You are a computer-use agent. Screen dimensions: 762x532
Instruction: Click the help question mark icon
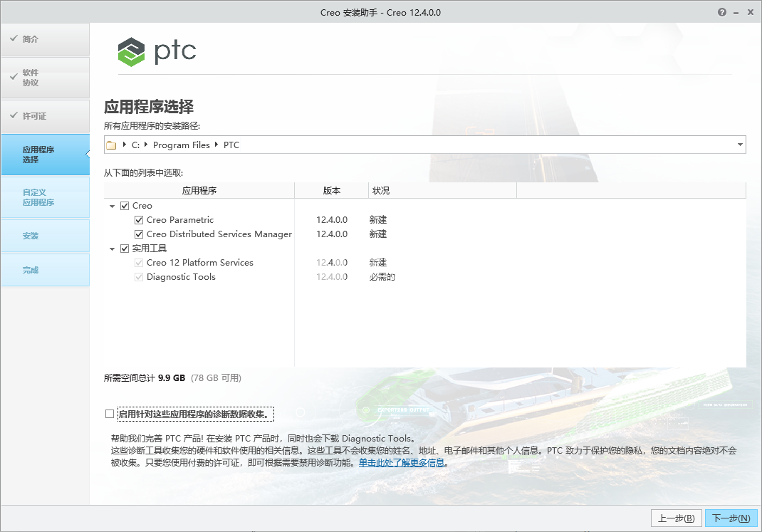[x=721, y=12]
